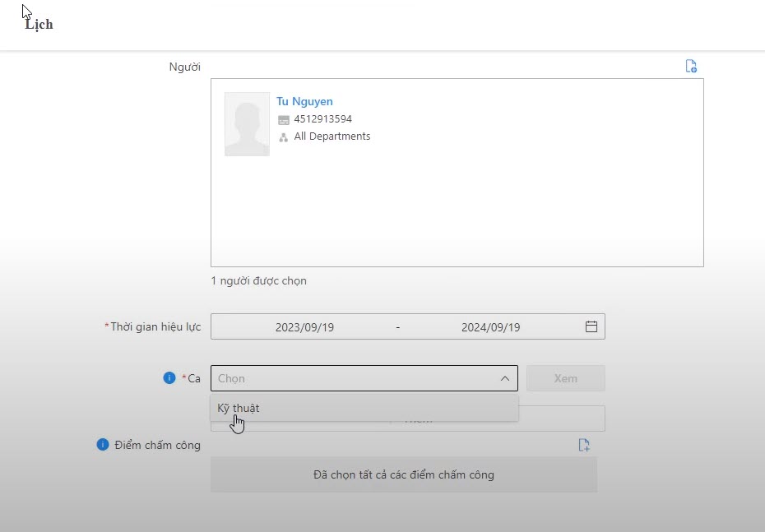
Task: Click the add attendance point icon
Action: [x=584, y=445]
